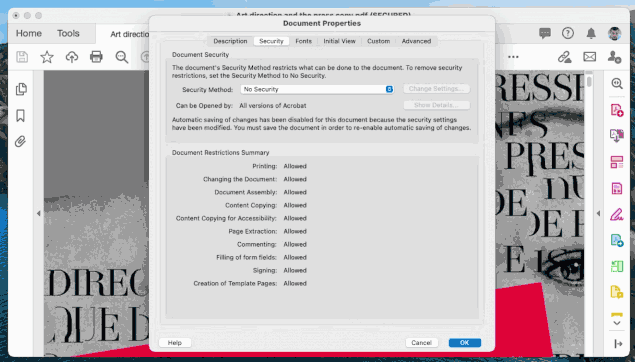Star this document as a favorite
This screenshot has width=635, height=362.
[47, 57]
